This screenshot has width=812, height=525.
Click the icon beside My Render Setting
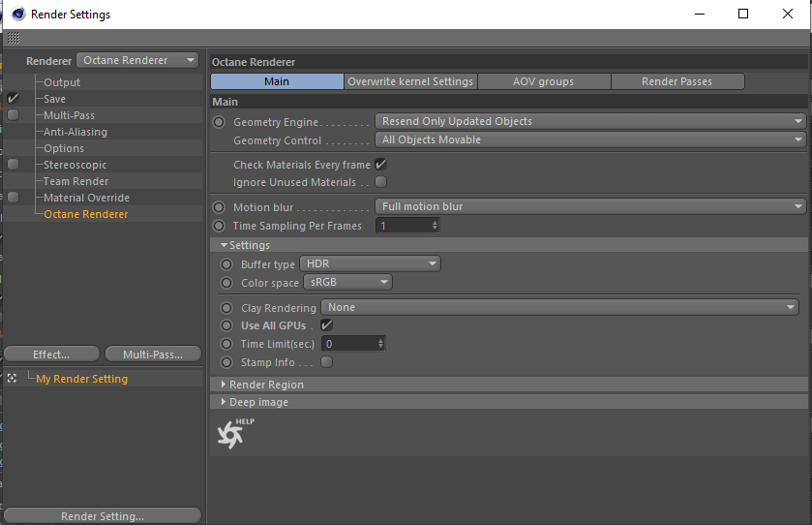[12, 379]
